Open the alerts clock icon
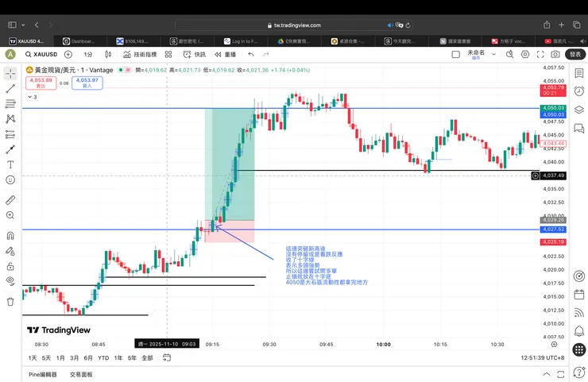This screenshot has height=382, width=588. click(579, 91)
